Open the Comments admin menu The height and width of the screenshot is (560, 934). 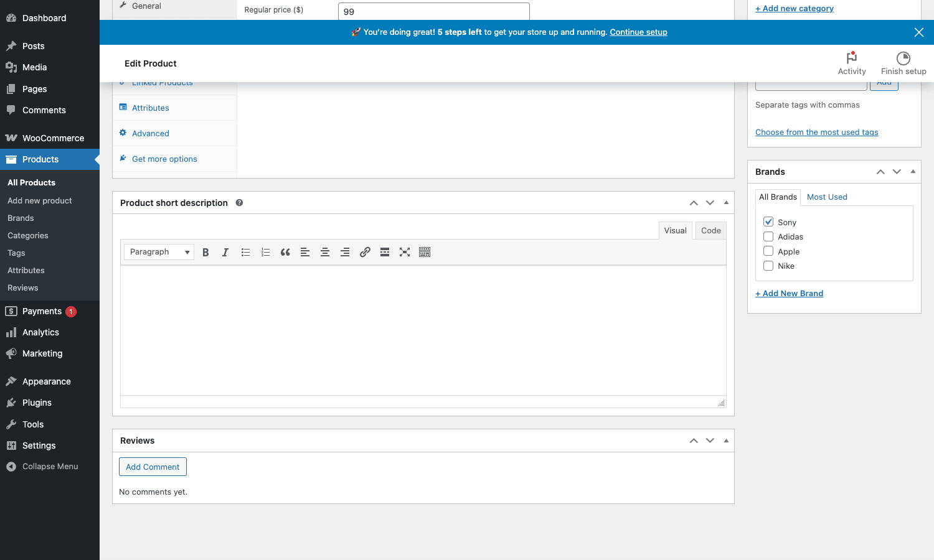50,110
